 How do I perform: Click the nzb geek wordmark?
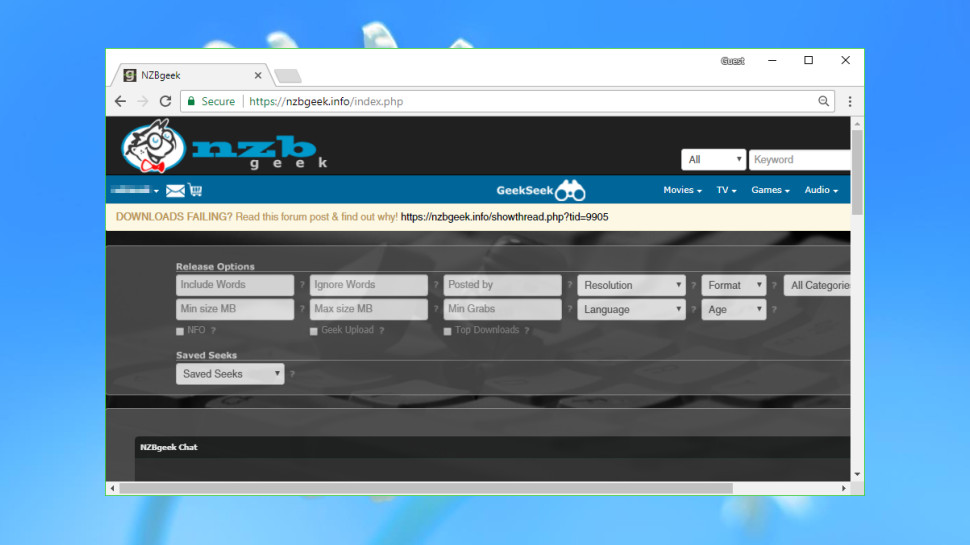[x=260, y=152]
